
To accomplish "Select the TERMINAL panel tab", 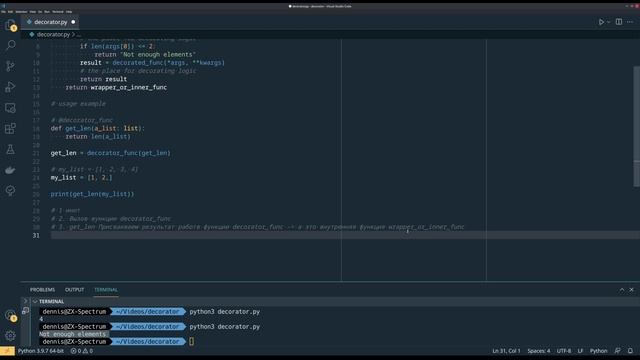I will (x=106, y=290).
